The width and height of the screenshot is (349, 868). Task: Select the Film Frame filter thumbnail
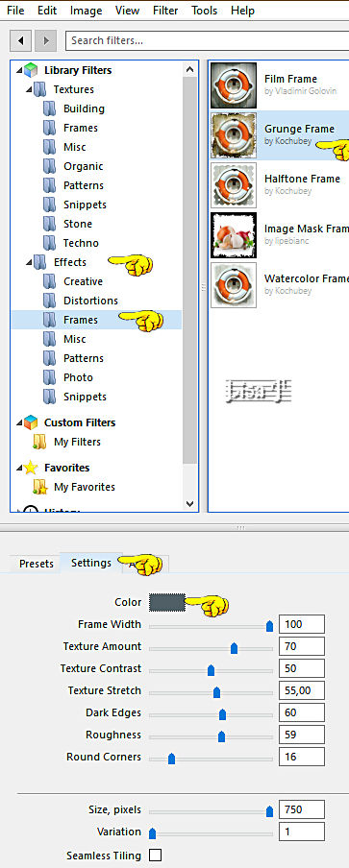[234, 84]
